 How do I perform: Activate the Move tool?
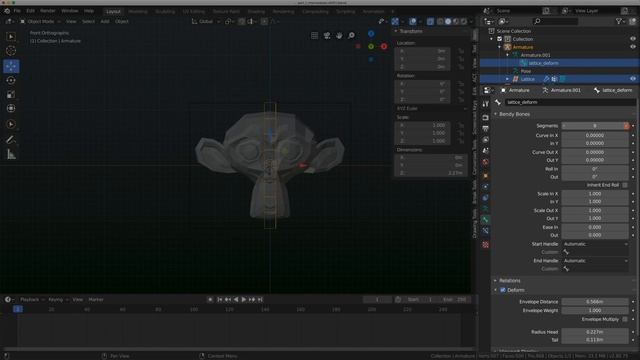point(11,66)
